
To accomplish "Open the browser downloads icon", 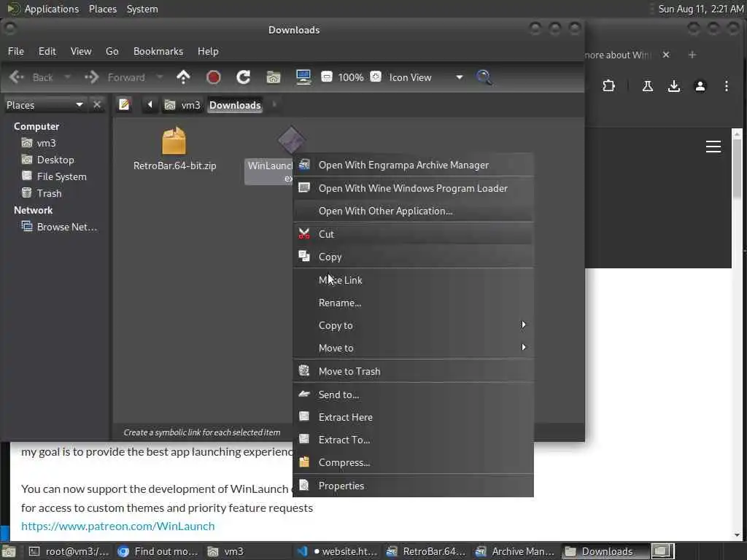I will tap(673, 86).
